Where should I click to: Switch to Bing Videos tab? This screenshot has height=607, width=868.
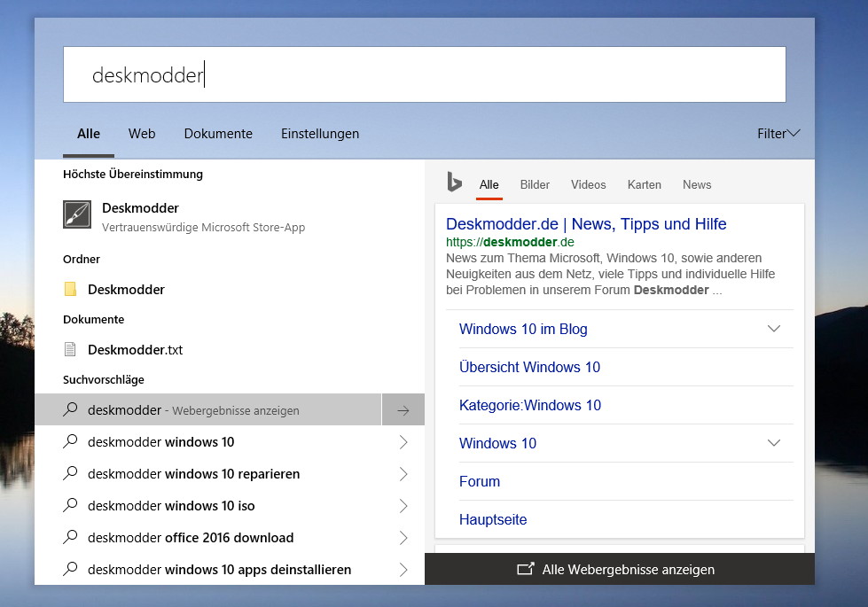pyautogui.click(x=589, y=185)
